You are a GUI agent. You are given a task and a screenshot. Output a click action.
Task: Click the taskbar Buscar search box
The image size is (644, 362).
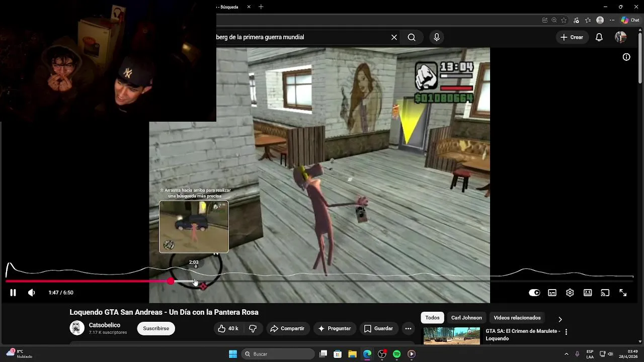coord(278,354)
